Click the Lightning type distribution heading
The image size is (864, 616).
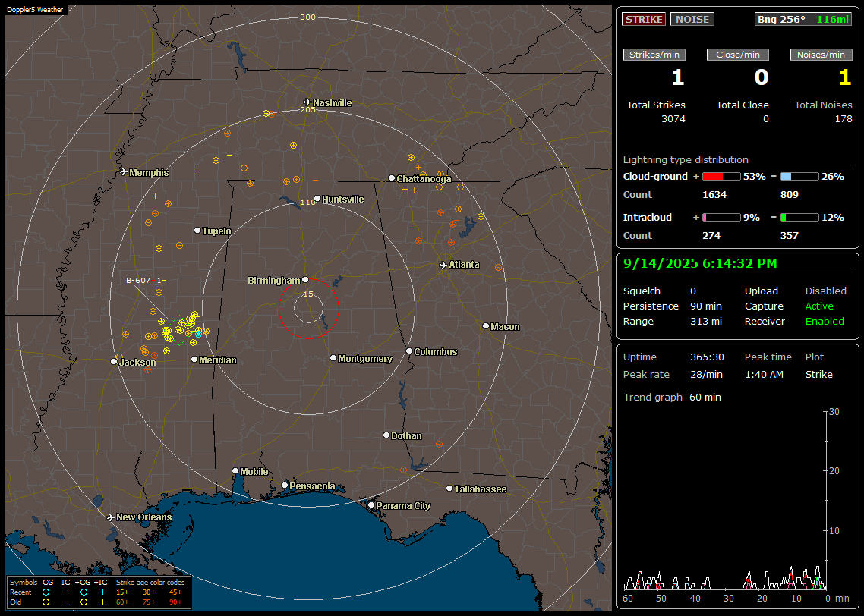coord(686,159)
